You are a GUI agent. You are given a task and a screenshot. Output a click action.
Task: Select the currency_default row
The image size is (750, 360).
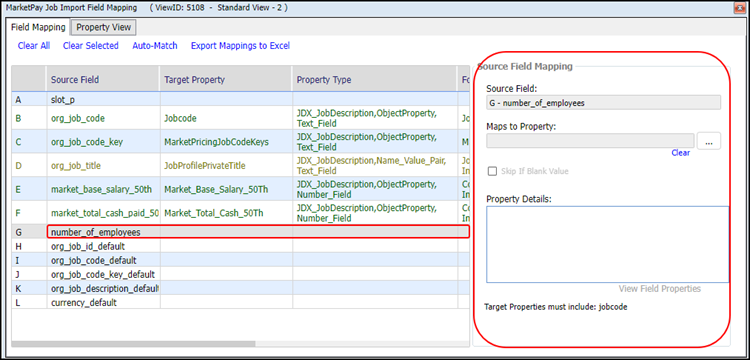click(x=241, y=303)
